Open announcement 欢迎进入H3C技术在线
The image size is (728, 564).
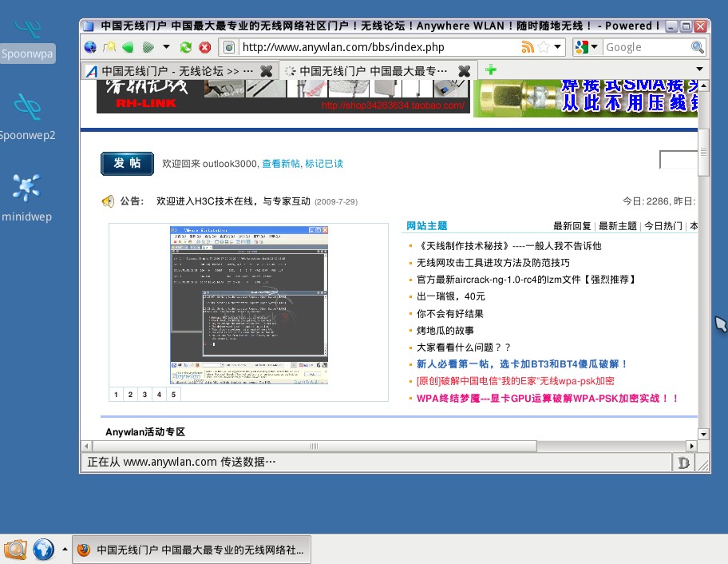click(233, 201)
